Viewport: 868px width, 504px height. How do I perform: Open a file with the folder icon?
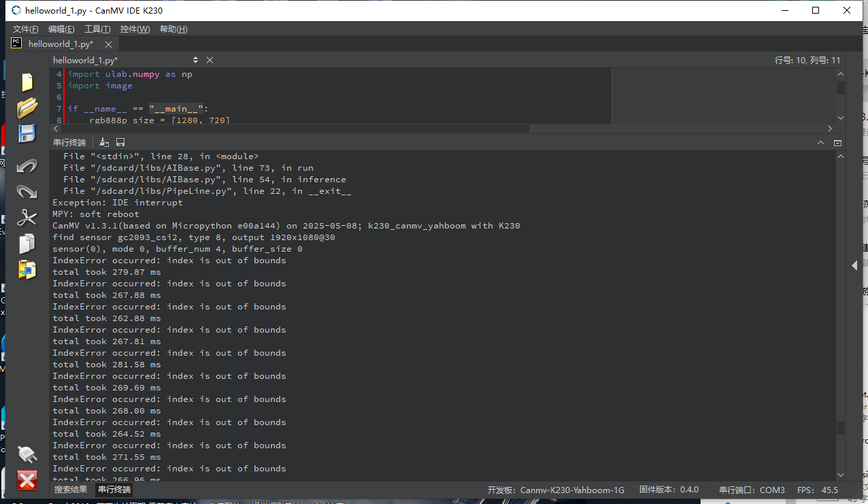pos(27,107)
